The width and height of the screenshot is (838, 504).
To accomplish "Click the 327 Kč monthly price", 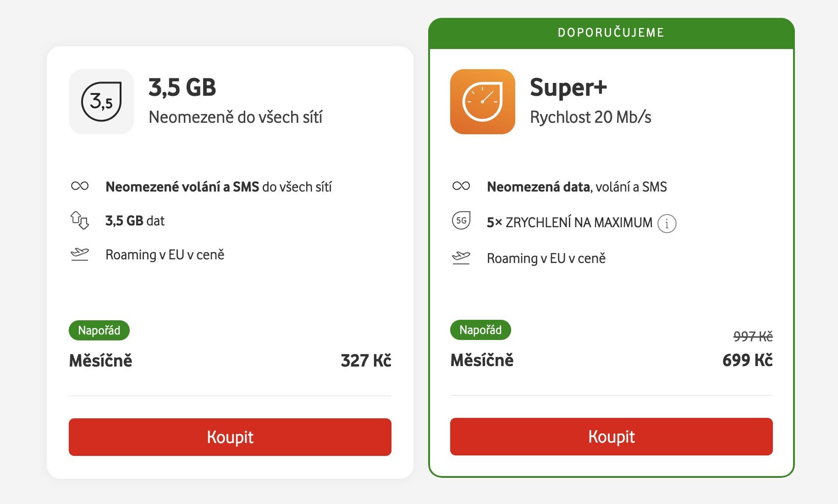I will [365, 361].
